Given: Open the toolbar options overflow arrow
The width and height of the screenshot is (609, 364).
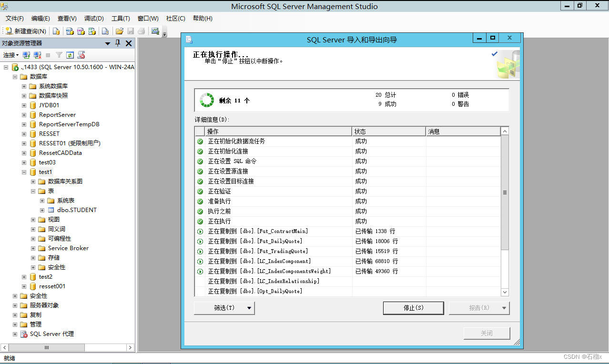Looking at the screenshot, I should [x=165, y=33].
